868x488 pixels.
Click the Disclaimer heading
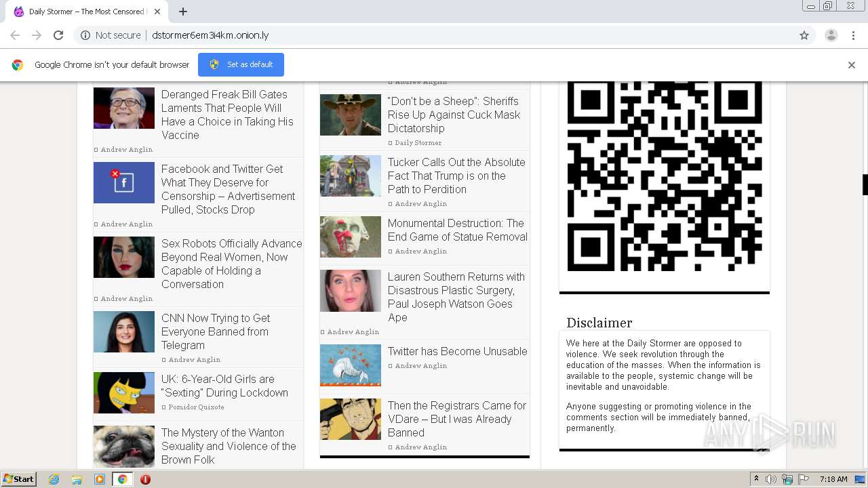coord(599,323)
